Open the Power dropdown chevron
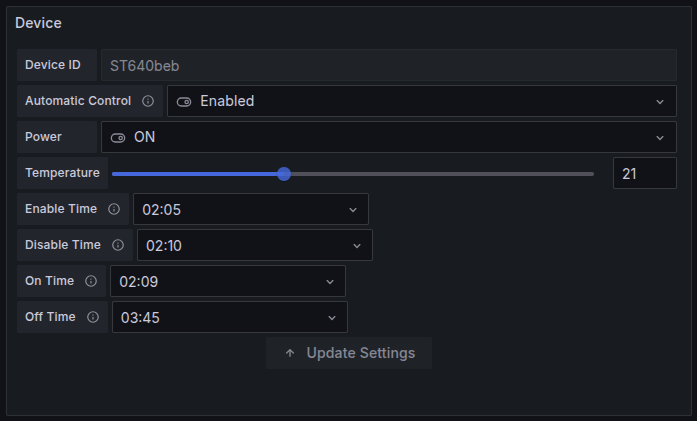This screenshot has width=697, height=421. (x=660, y=137)
